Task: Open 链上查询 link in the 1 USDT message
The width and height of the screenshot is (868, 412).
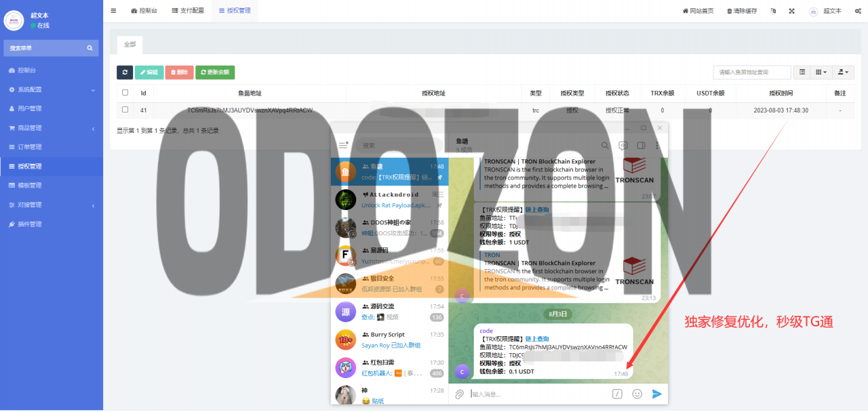Action: coord(537,210)
